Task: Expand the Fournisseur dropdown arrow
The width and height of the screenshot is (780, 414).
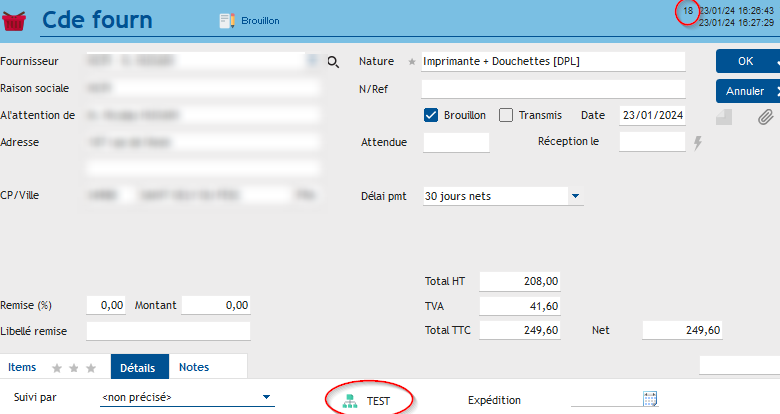Action: click(x=311, y=61)
